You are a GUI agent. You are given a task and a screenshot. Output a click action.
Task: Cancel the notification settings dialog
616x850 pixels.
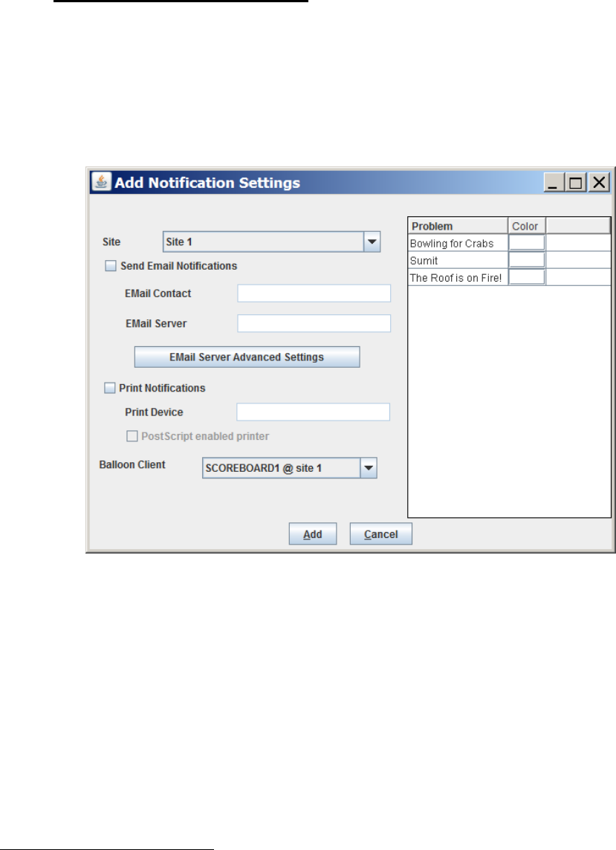coord(380,534)
